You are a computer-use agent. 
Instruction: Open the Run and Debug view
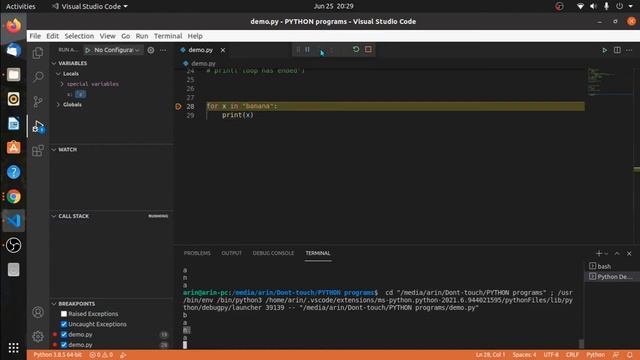38,126
